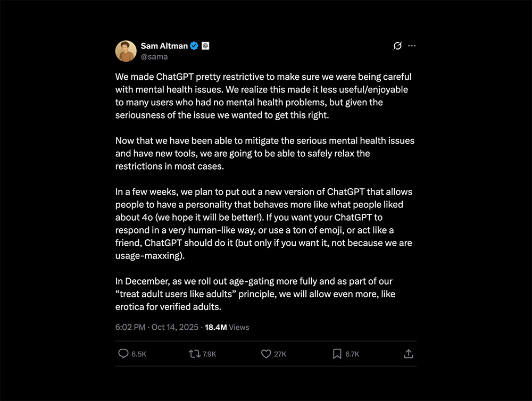Share the post via the upload icon
Image resolution: width=532 pixels, height=401 pixels.
(x=409, y=354)
